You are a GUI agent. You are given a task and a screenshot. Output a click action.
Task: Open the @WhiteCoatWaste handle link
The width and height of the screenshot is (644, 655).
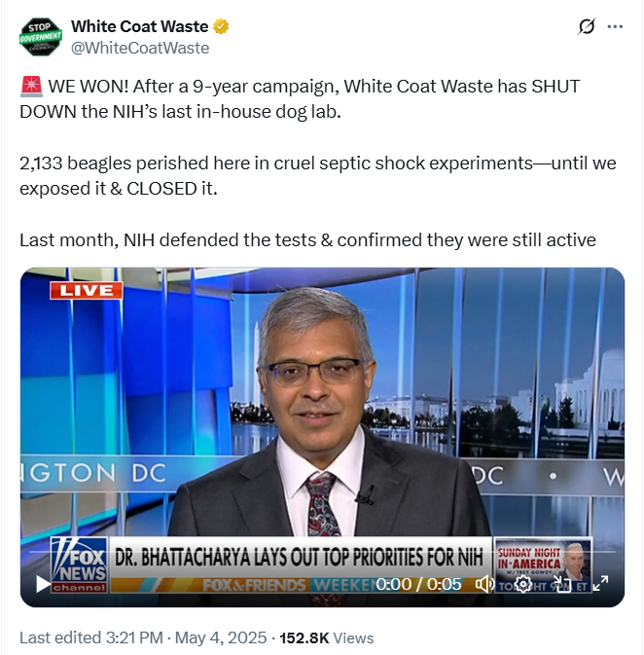coord(140,48)
